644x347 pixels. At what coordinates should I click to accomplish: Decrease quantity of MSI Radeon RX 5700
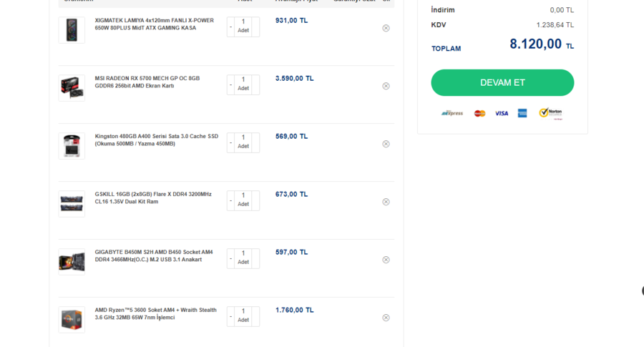point(230,85)
